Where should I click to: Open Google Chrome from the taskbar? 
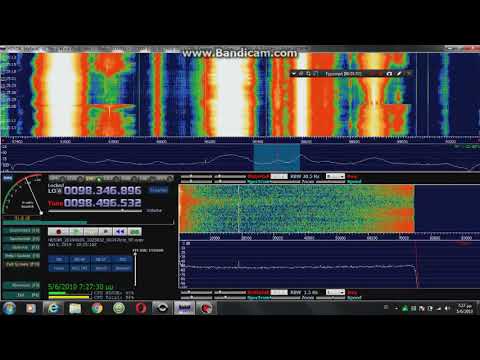point(97,308)
